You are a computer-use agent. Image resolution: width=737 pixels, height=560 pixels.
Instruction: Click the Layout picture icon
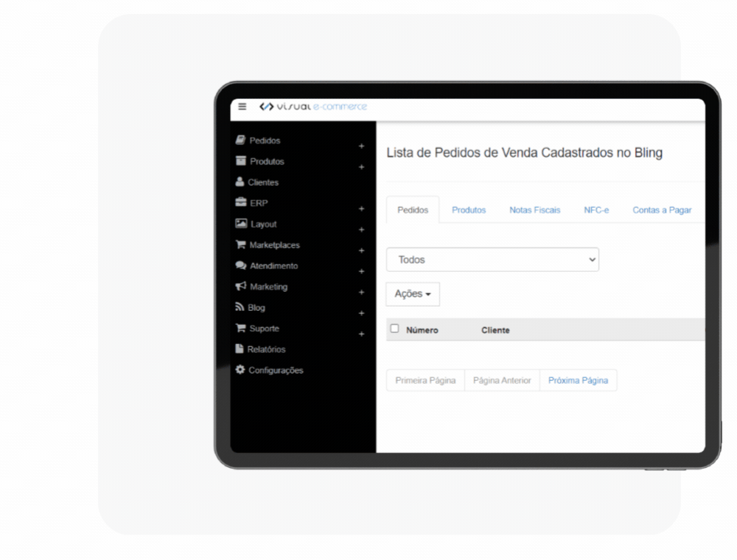pos(240,223)
